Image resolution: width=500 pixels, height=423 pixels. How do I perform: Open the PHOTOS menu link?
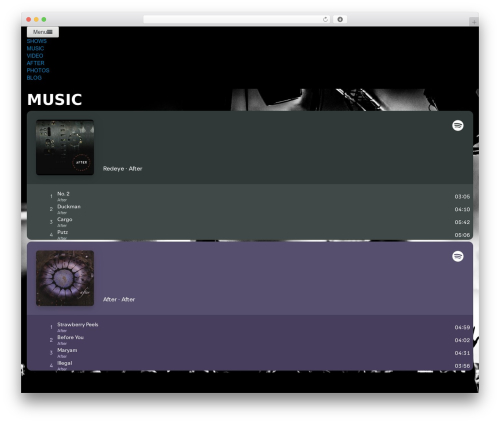tap(38, 70)
